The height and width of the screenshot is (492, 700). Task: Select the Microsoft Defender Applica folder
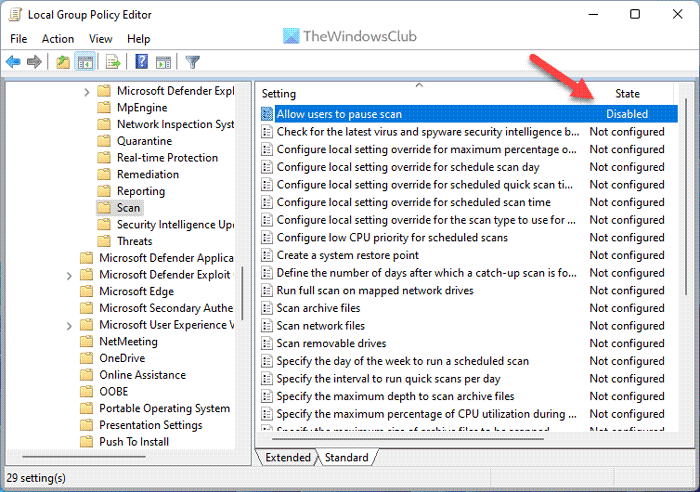166,258
